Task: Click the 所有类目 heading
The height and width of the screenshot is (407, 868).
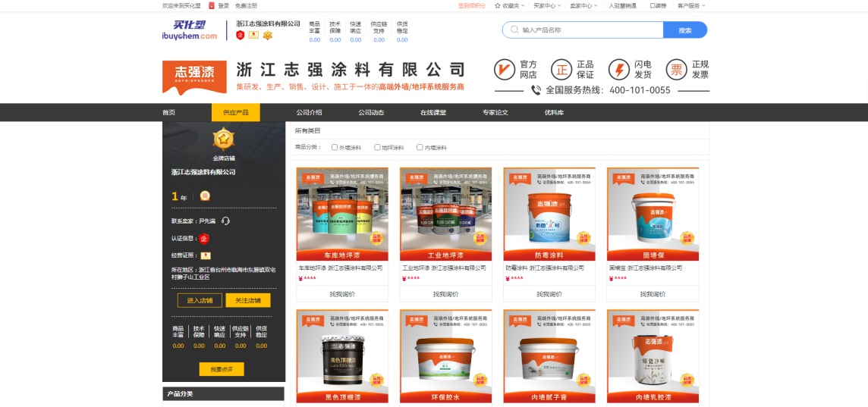Action: click(x=308, y=131)
